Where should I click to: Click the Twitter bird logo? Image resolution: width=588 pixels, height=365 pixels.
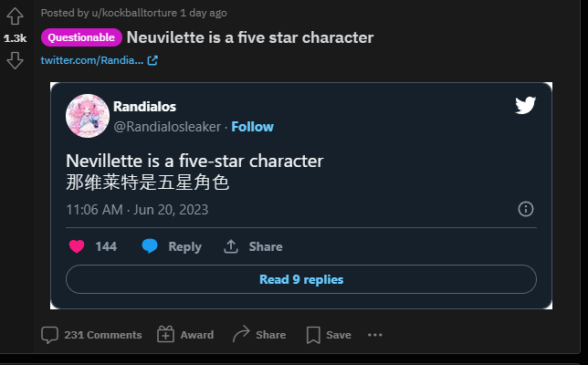click(525, 106)
